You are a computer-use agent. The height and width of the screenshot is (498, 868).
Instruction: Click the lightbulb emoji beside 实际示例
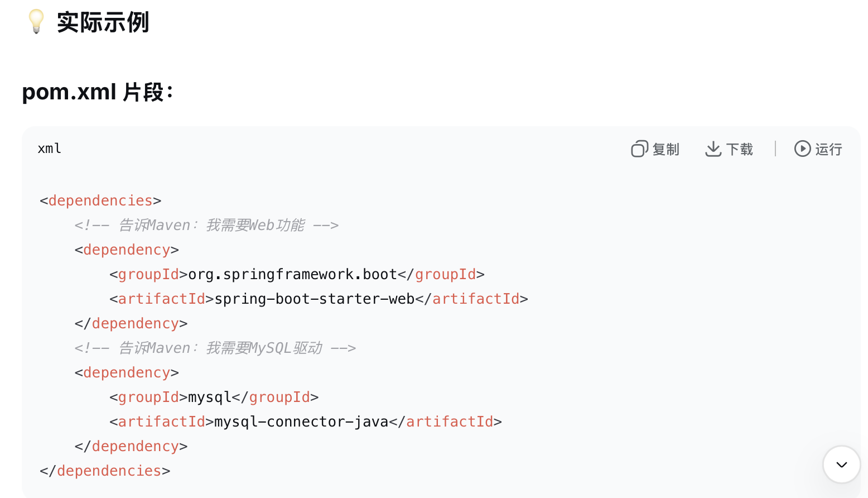click(36, 22)
